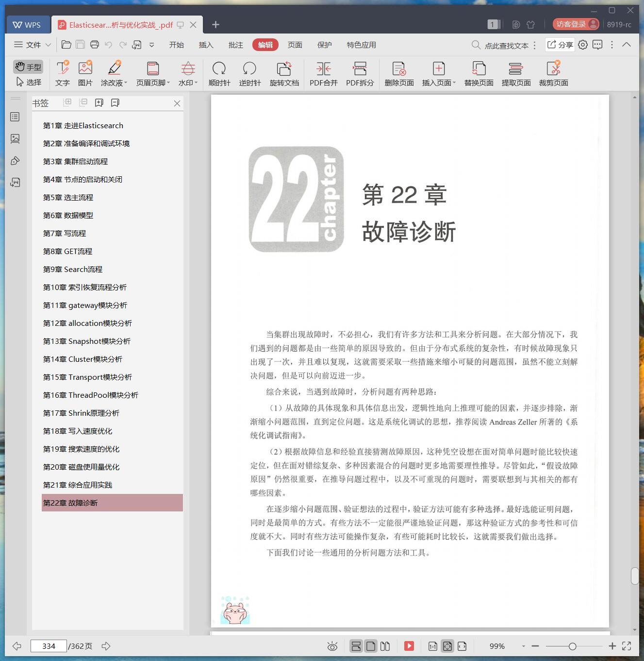Switch to the Page tab (页面)
This screenshot has width=644, height=661.
point(295,45)
